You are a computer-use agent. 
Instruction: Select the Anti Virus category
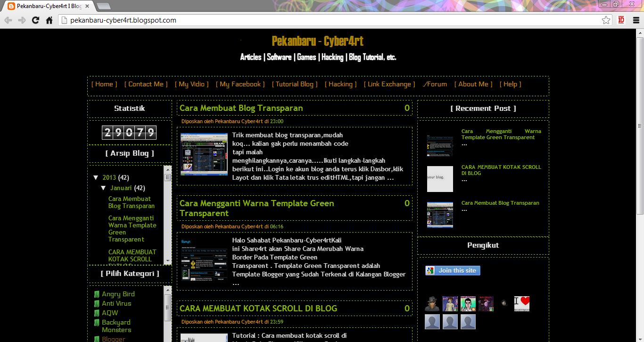pos(116,303)
